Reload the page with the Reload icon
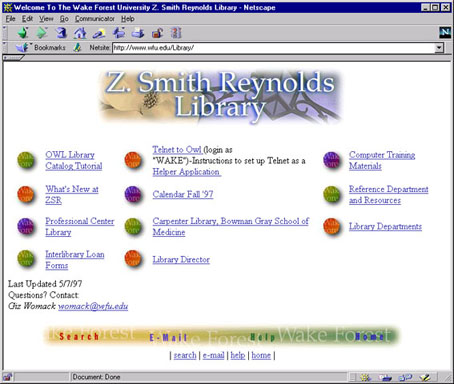The height and width of the screenshot is (384, 454). (61, 33)
